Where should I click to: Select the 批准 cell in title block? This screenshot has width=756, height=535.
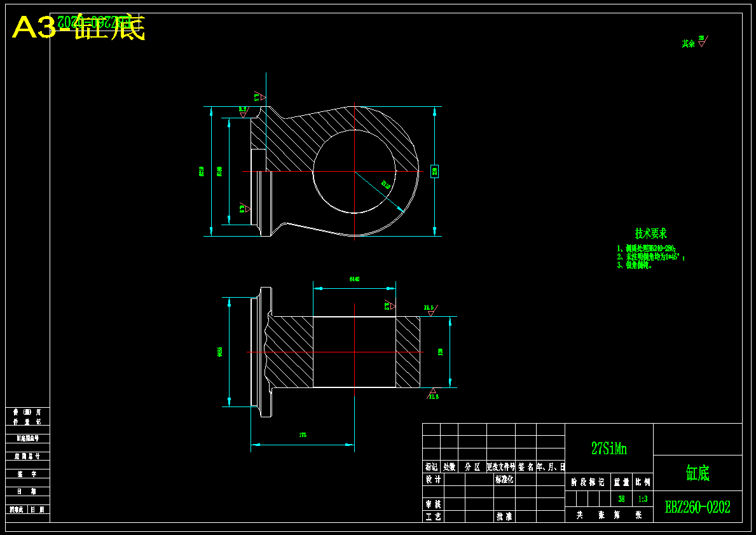[504, 516]
